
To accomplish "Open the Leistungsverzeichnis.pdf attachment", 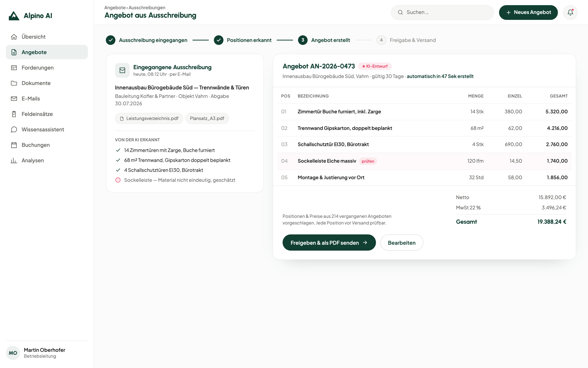I will (149, 118).
